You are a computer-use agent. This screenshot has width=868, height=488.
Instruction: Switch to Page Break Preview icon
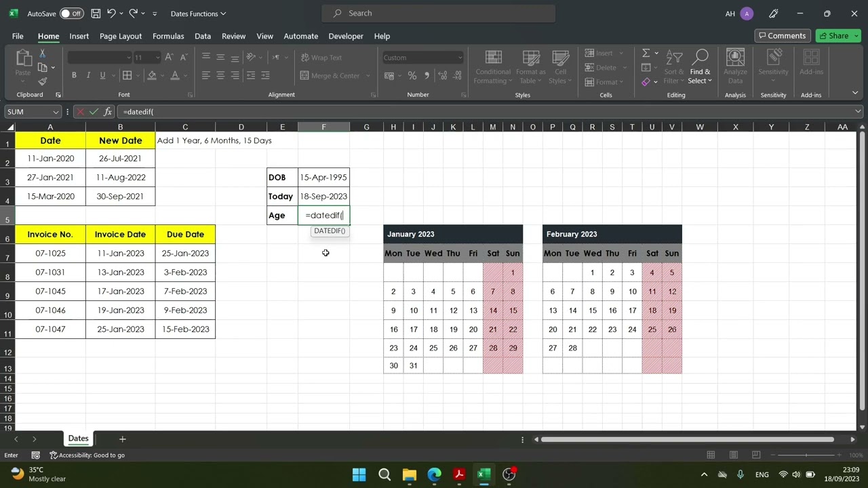pyautogui.click(x=756, y=455)
